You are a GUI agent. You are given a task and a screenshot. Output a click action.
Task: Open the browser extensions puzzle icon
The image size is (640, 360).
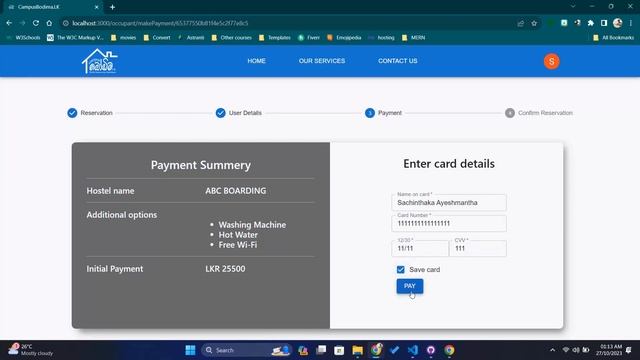tap(591, 23)
